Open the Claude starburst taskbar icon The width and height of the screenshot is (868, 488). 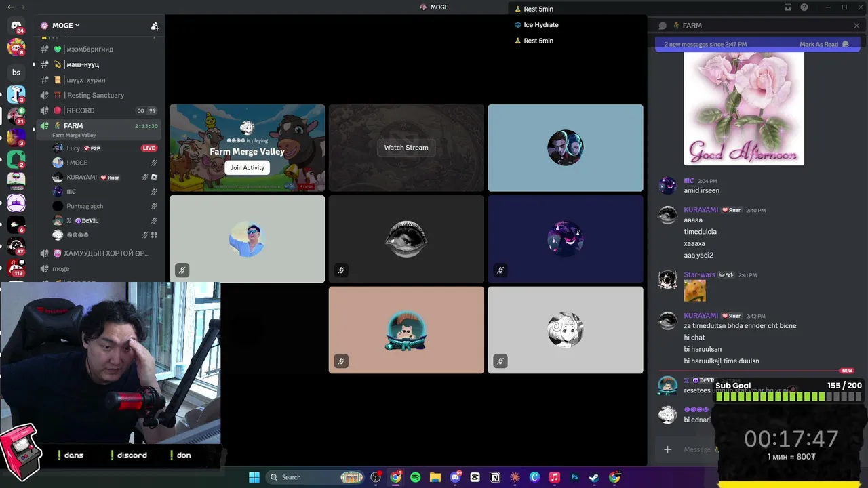(515, 477)
